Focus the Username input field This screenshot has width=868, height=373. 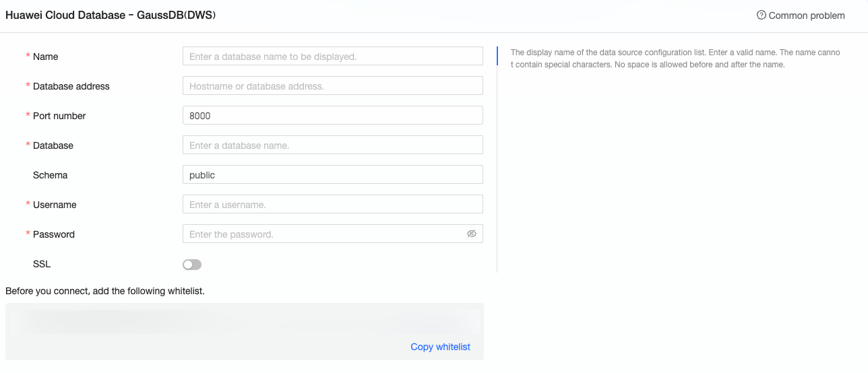[x=332, y=205]
